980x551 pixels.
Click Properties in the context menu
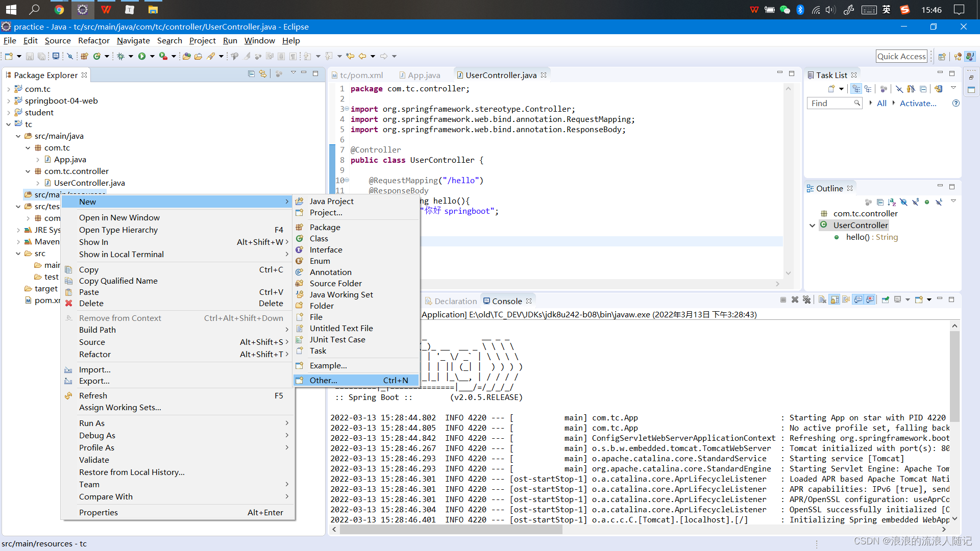(178, 512)
